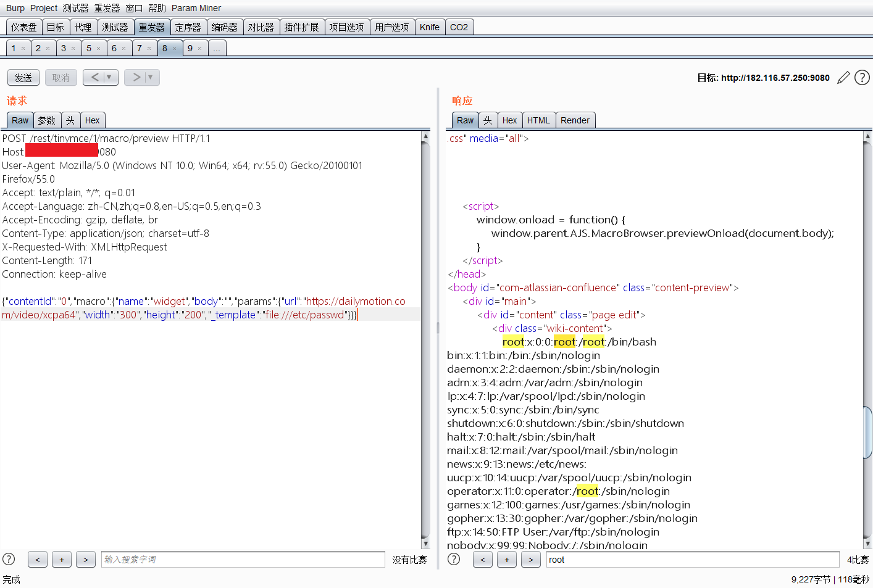The height and width of the screenshot is (588, 873).
Task: Open the 测试器 menu in menu bar
Action: [x=75, y=8]
